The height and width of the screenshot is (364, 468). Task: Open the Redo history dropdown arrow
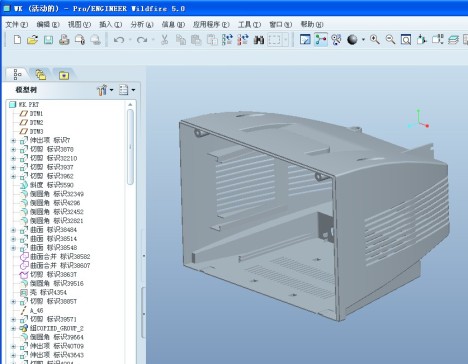(x=153, y=40)
